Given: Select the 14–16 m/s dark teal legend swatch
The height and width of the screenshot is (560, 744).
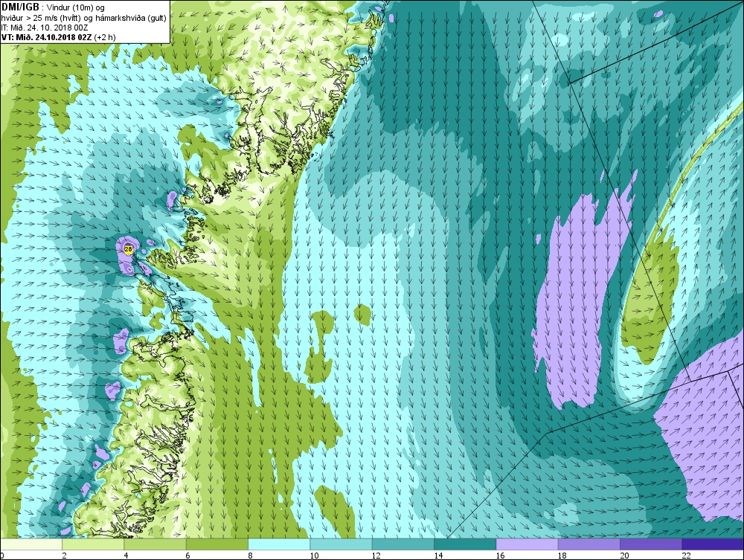Looking at the screenshot, I should click(465, 544).
